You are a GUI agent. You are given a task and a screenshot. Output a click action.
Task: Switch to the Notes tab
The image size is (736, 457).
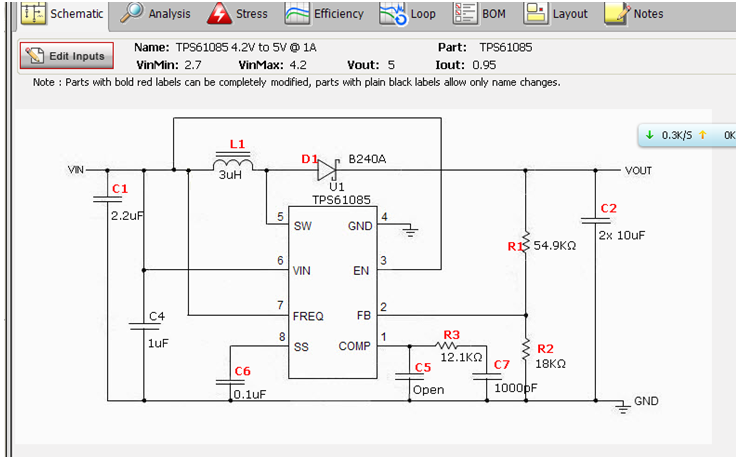click(x=634, y=14)
